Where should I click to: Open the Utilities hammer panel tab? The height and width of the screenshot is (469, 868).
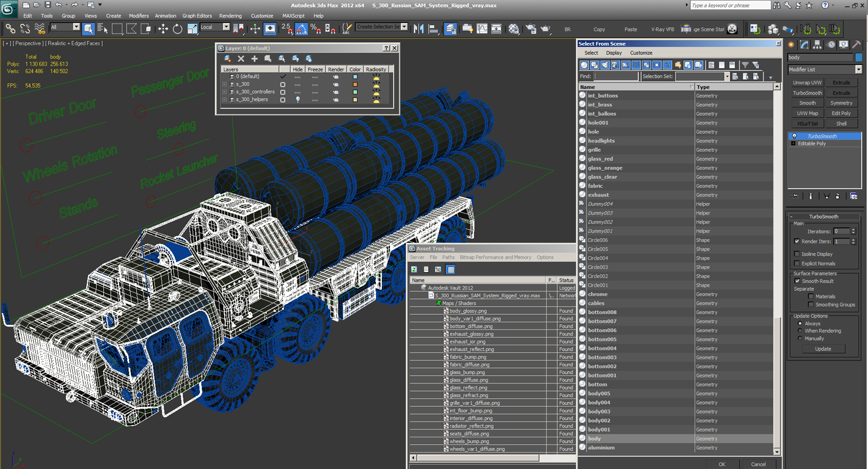click(x=856, y=45)
